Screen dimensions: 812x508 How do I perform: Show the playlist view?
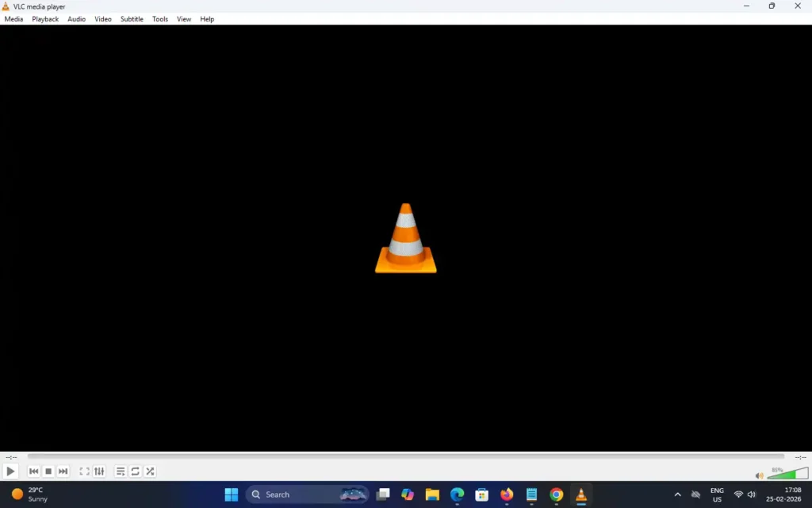120,471
